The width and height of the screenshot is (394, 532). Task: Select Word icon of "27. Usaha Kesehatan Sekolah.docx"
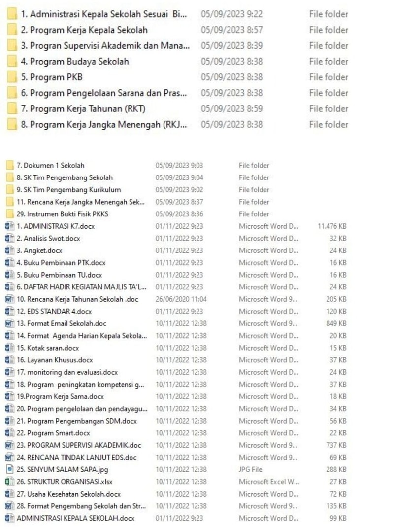(10, 494)
